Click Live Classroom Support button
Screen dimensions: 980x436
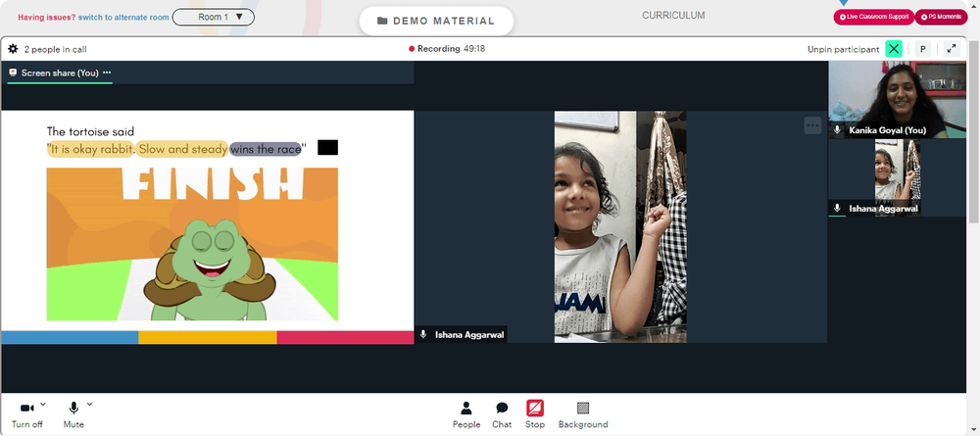tap(874, 17)
